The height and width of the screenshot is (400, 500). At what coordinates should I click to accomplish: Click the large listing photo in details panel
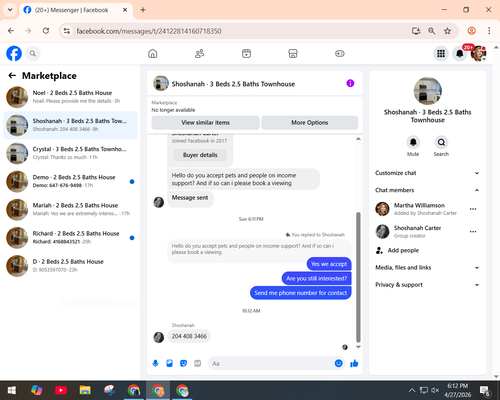[428, 91]
